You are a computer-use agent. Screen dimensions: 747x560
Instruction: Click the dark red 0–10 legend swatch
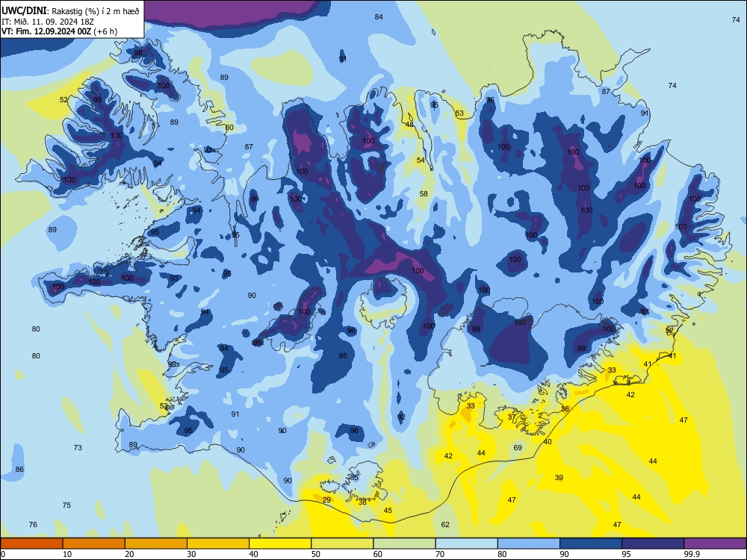[31, 544]
